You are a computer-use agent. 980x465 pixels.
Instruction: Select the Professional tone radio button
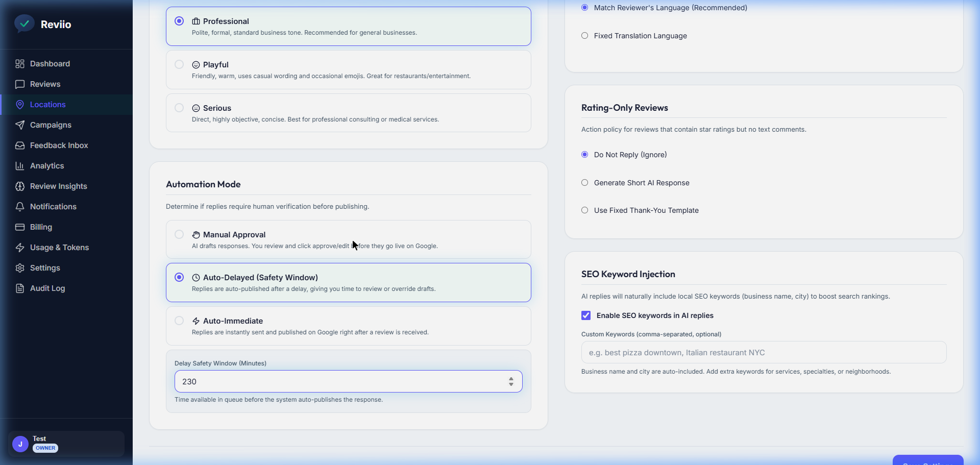click(179, 21)
